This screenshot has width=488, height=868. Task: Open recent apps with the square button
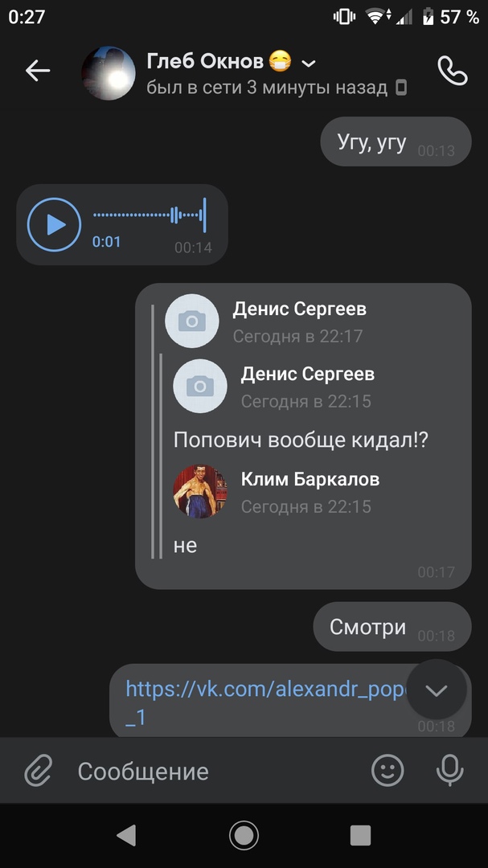click(361, 835)
